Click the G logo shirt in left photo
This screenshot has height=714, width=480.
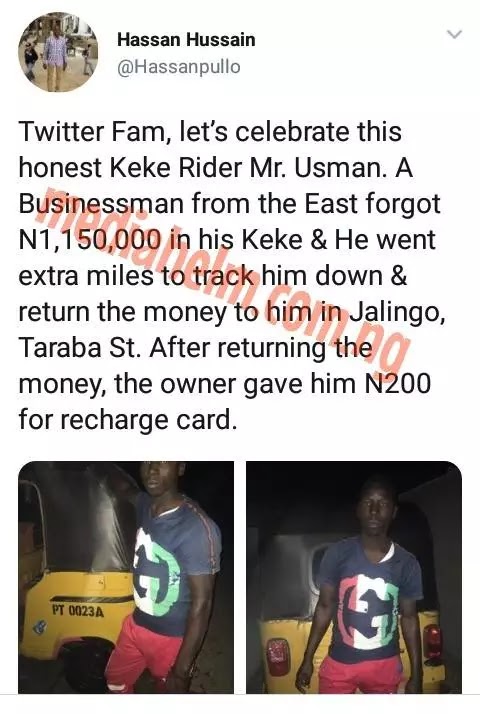tap(175, 565)
